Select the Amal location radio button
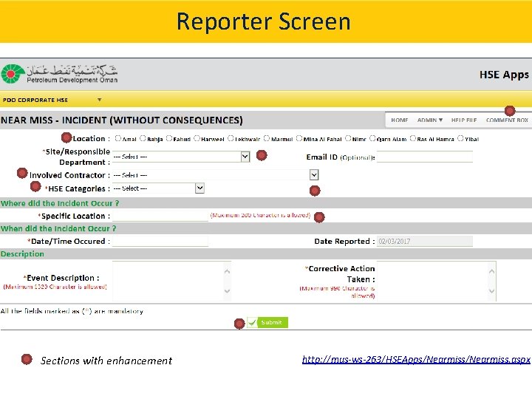Screen dimensions: 532x399 117,138
